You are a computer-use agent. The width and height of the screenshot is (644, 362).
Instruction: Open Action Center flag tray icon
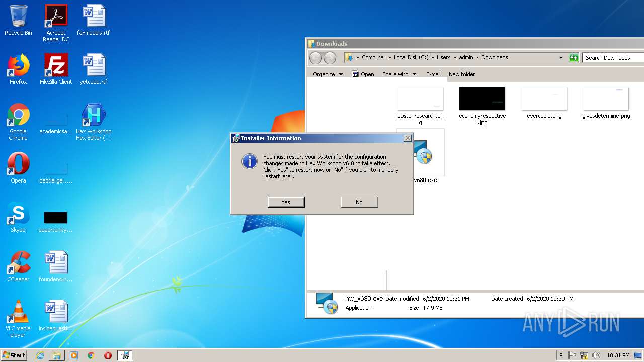pos(572,355)
